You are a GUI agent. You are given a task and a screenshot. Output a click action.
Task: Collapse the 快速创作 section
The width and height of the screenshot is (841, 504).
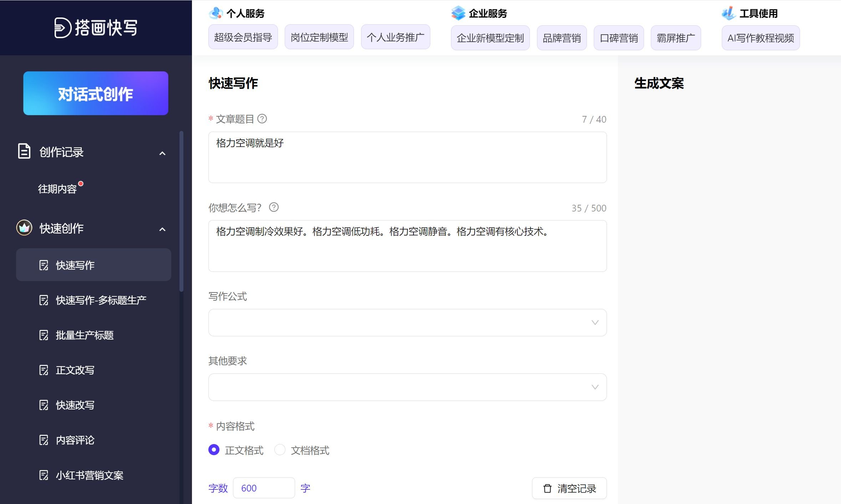[x=163, y=229]
